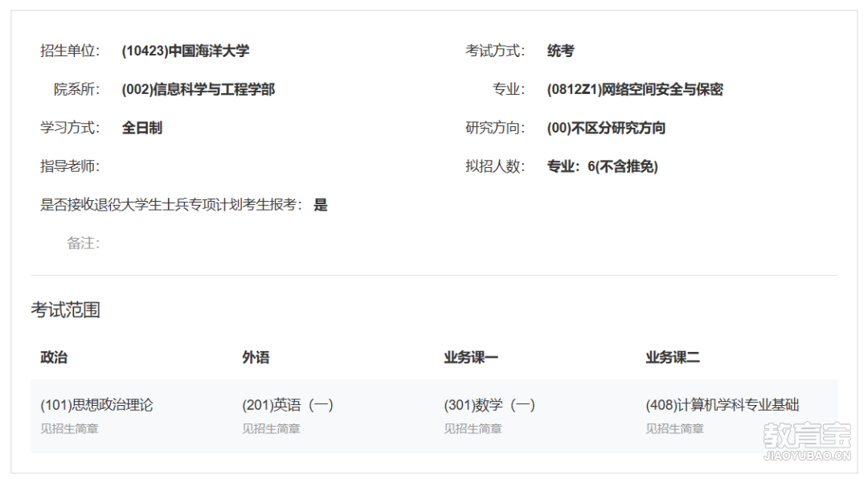The image size is (868, 479).
Task: Click the 院系所 label
Action: point(76,89)
